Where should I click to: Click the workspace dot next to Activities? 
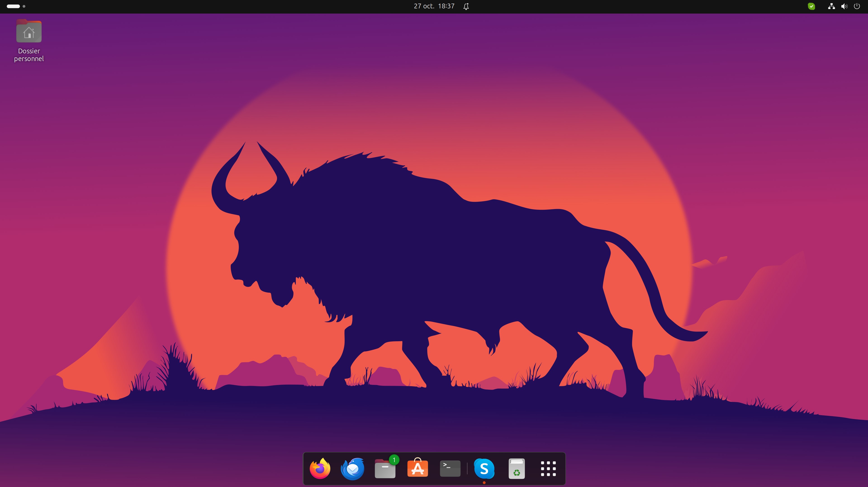tap(24, 6)
